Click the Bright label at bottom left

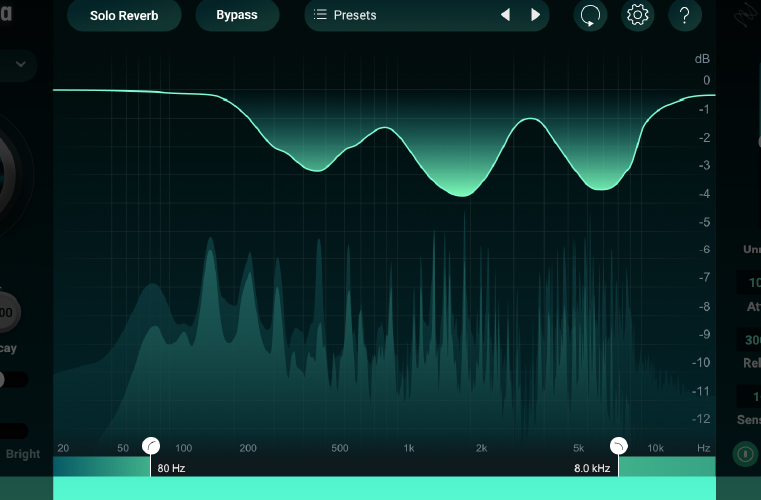(23, 454)
